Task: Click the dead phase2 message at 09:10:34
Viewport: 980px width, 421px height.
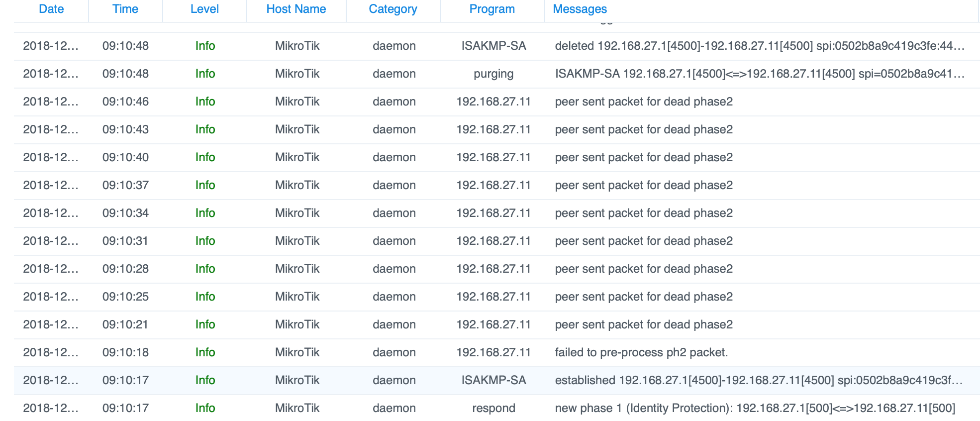Action: tap(644, 213)
